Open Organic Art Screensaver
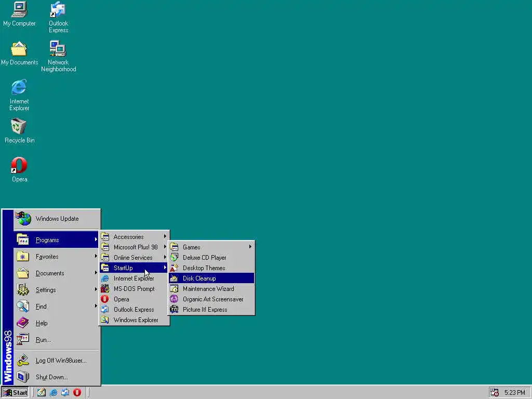532x399 pixels. point(212,299)
